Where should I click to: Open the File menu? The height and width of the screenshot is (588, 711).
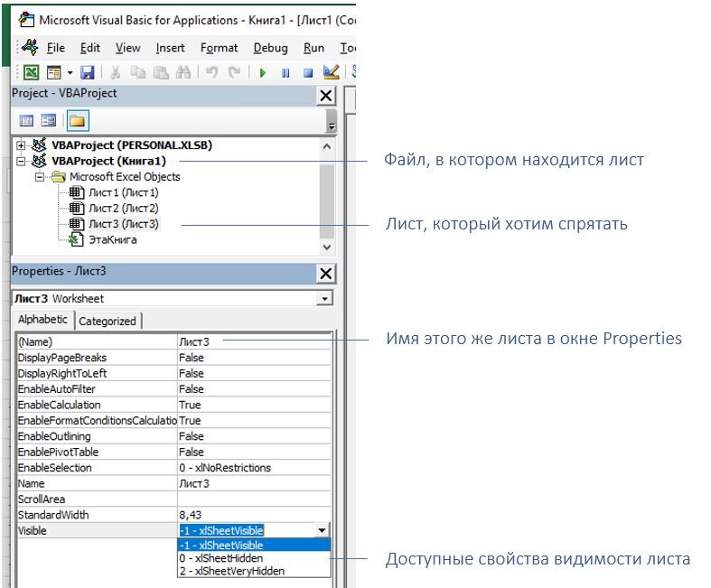56,48
